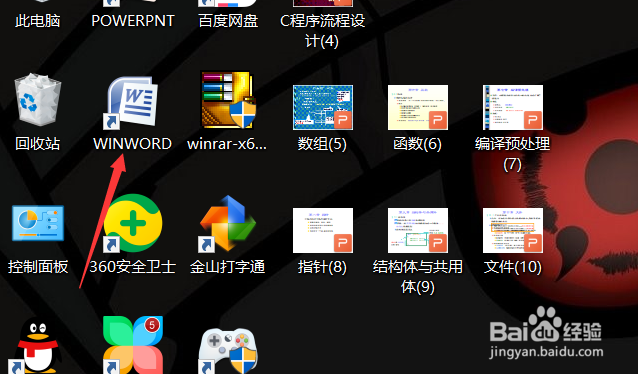638x374 pixels.
Task: Click the 控制面板 text label
Action: [x=38, y=267]
